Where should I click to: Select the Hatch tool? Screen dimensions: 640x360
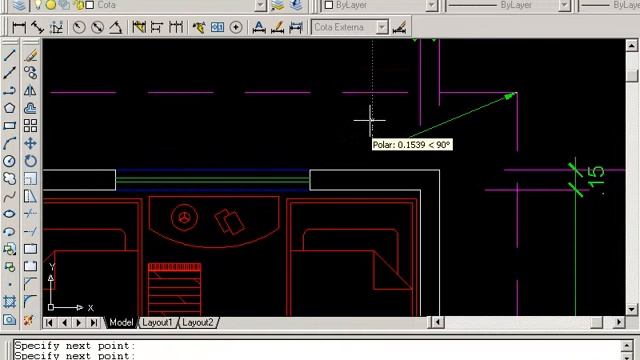tap(9, 302)
